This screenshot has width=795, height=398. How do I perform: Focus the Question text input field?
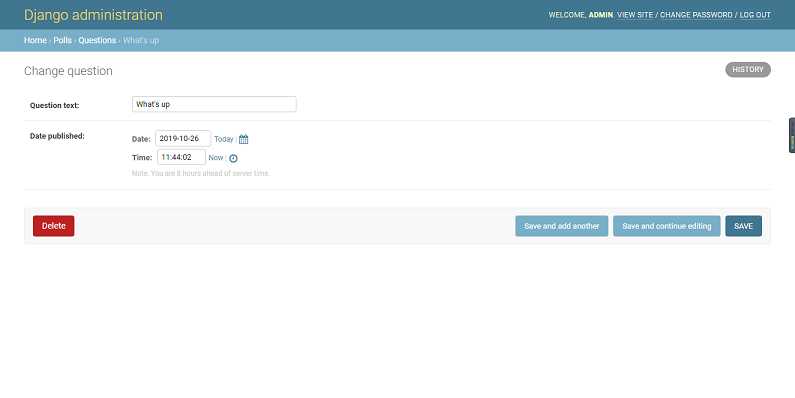(x=214, y=104)
